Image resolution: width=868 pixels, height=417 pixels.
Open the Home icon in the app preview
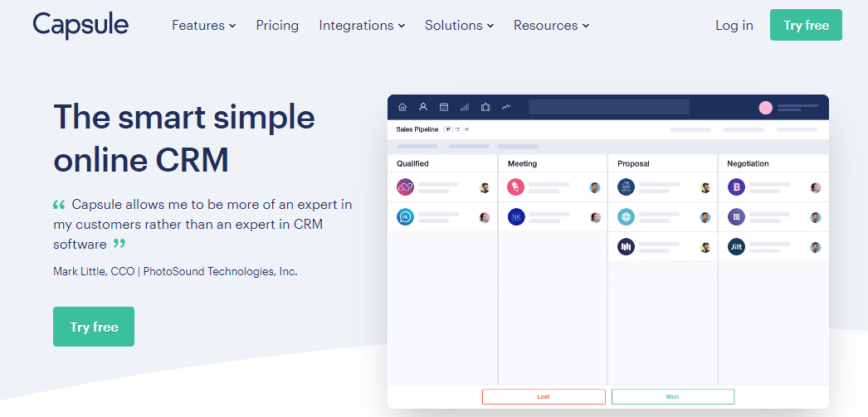[402, 107]
